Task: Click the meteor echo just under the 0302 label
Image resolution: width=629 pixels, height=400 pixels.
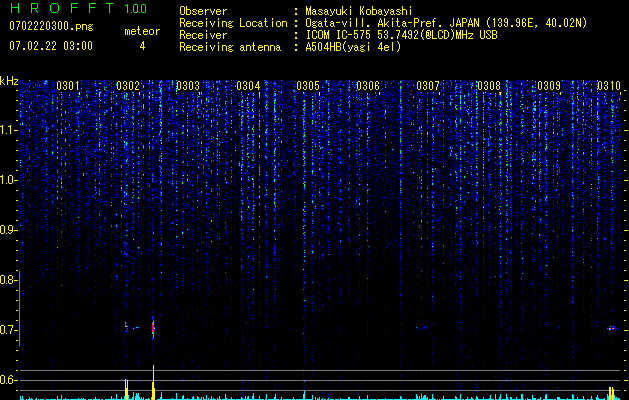Action: 128,326
